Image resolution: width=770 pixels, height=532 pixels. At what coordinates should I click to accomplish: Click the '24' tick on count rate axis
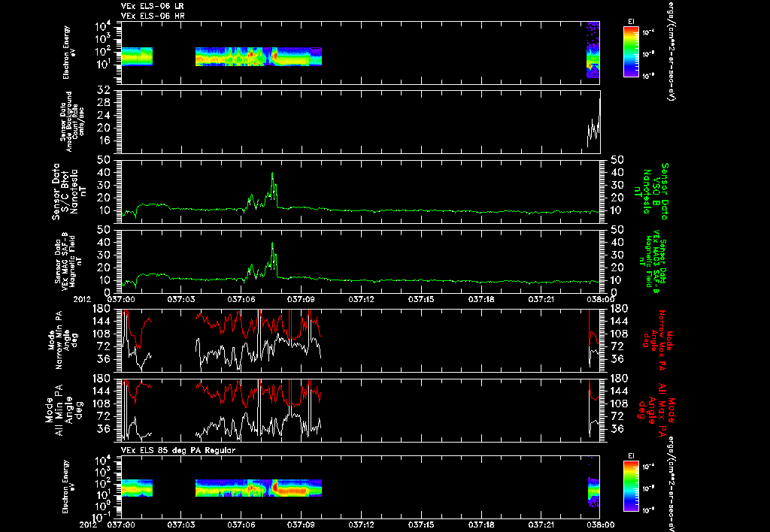pos(104,115)
